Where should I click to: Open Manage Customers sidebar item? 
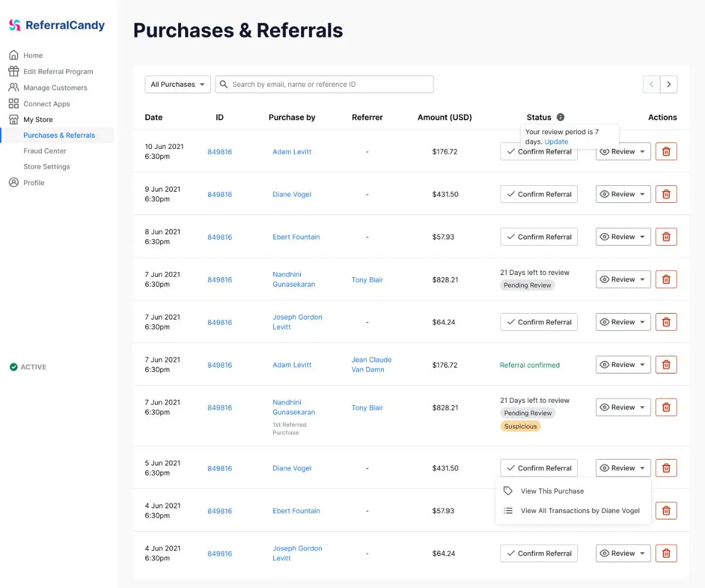coord(55,87)
